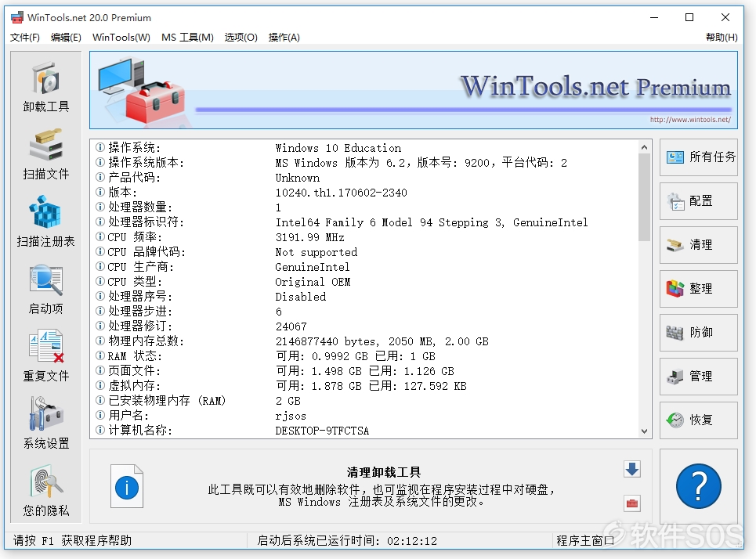
Task: Click the 清理 button
Action: [699, 245]
